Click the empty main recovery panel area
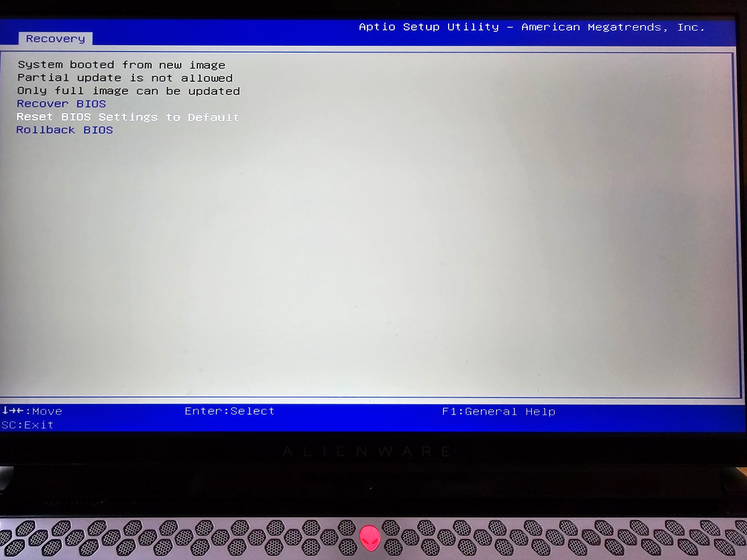The image size is (747, 560). (x=371, y=253)
